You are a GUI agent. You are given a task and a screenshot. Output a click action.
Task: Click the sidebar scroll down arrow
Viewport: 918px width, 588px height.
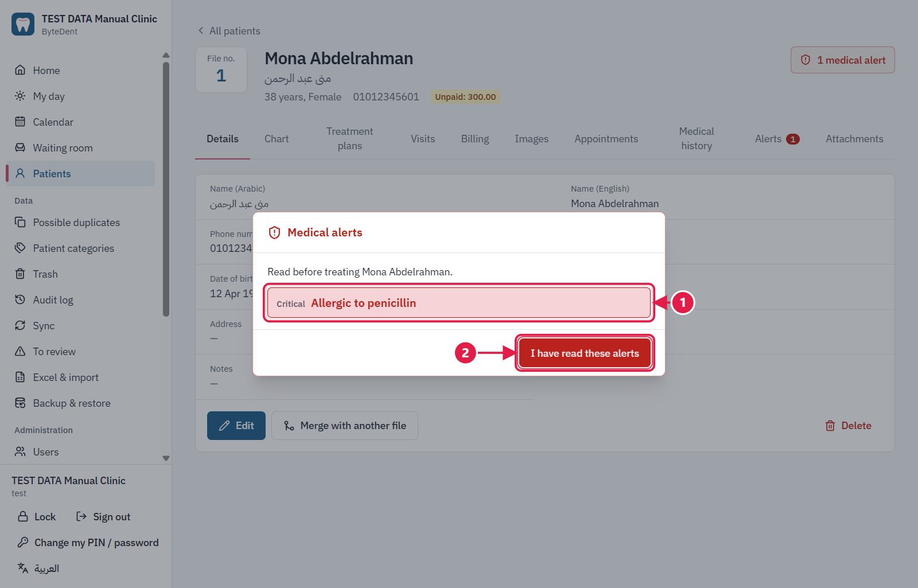tap(166, 458)
